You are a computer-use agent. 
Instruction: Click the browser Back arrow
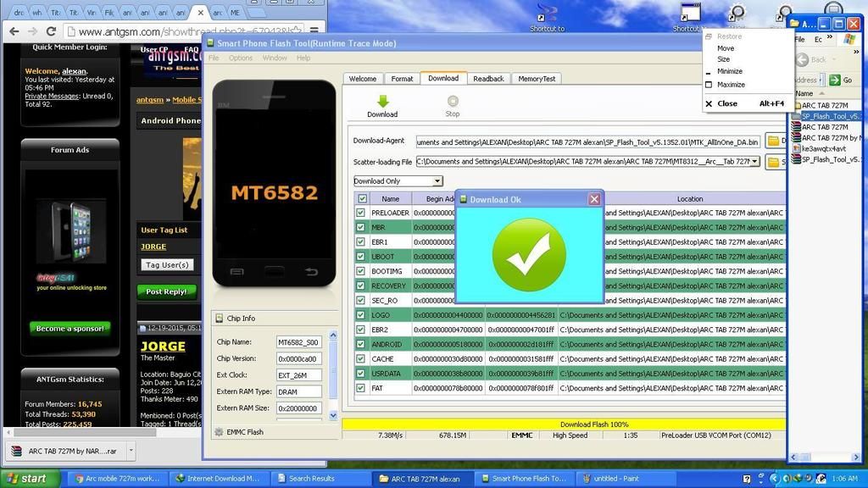[x=14, y=31]
